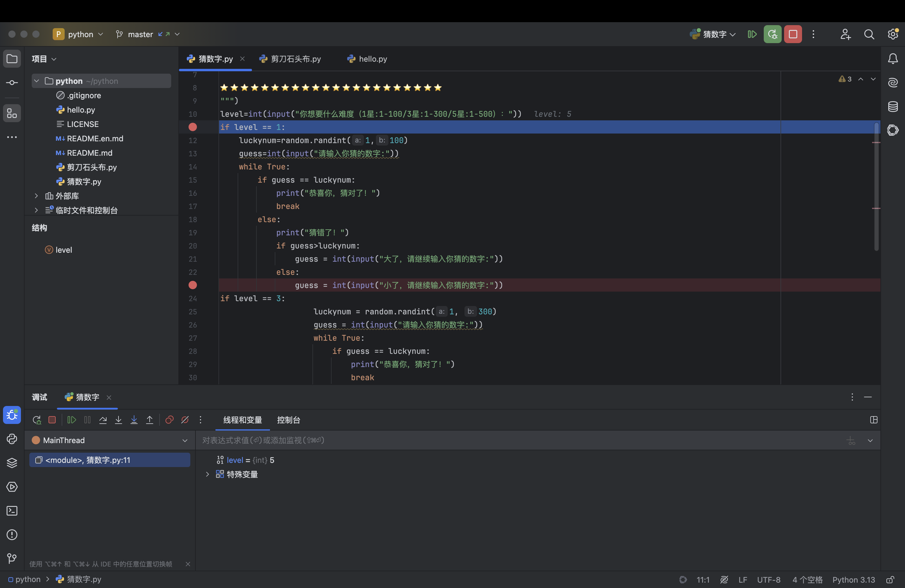Toggle Mute Breakpoints in debug toolbar
The height and width of the screenshot is (588, 905).
click(x=185, y=420)
